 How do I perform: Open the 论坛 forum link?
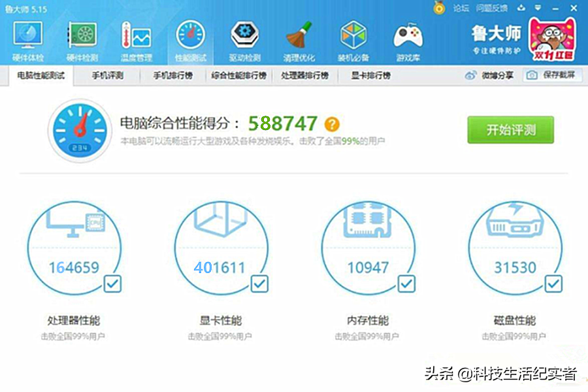tap(461, 8)
